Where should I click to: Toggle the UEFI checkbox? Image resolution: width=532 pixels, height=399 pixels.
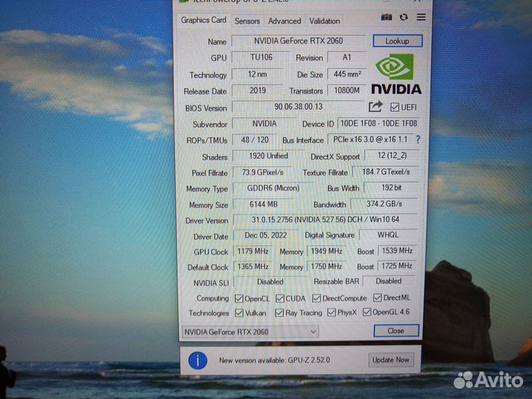pos(395,107)
